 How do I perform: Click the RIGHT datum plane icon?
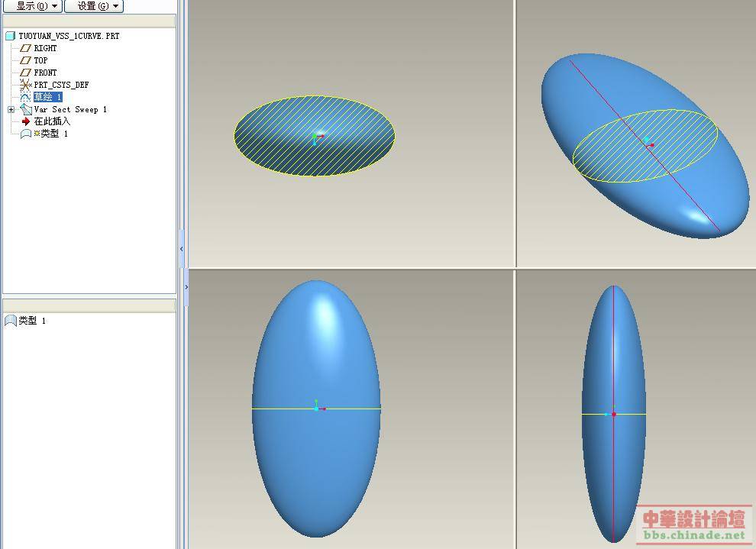(25, 48)
